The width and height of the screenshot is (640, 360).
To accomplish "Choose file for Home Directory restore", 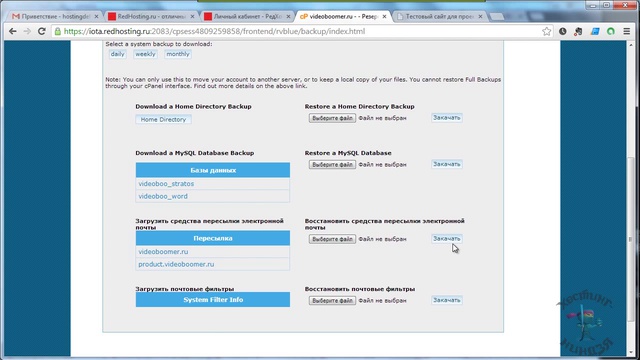I will tap(332, 118).
